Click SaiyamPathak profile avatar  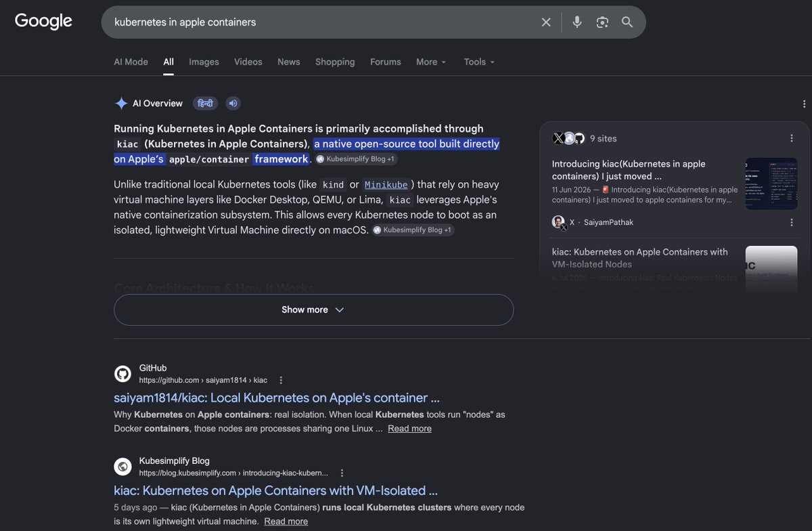pos(559,222)
